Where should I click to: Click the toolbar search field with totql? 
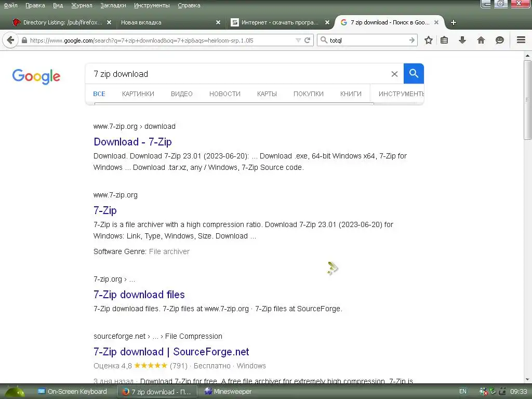click(x=368, y=41)
